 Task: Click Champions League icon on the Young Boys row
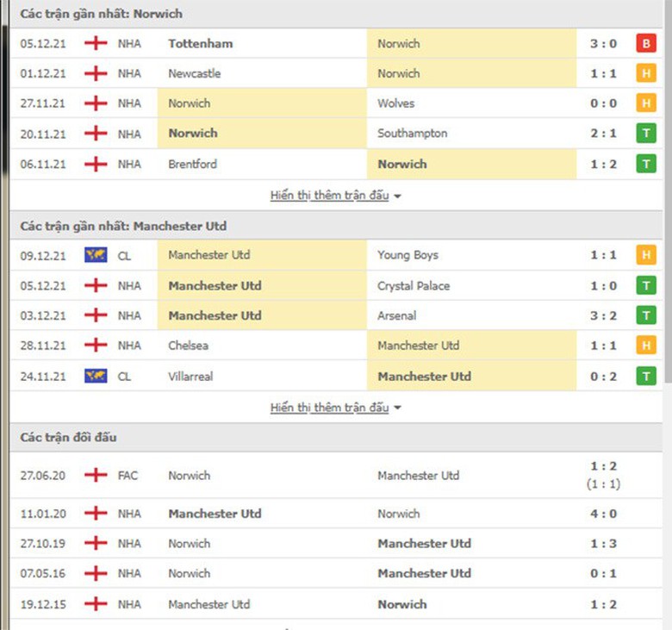pos(96,256)
